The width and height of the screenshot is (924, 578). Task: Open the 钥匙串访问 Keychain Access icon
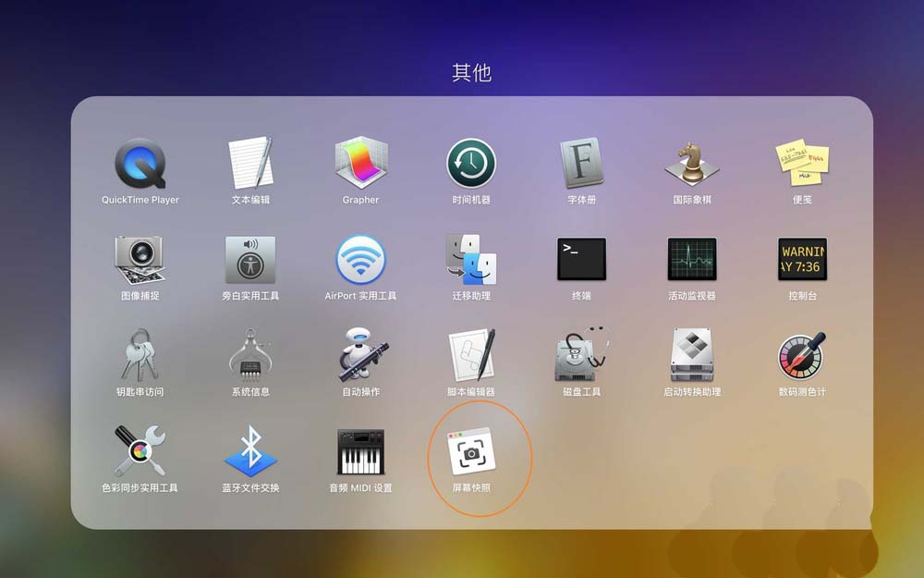140,355
